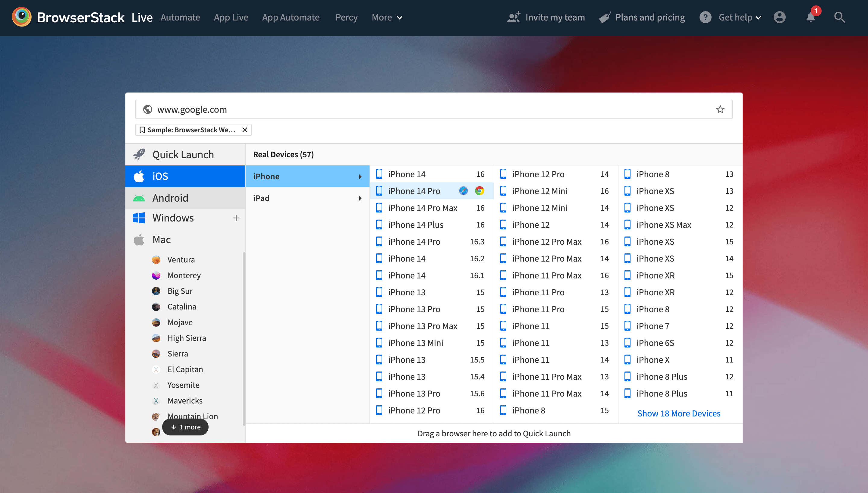The image size is (868, 493).
Task: Show 18 More Devices
Action: (x=679, y=413)
